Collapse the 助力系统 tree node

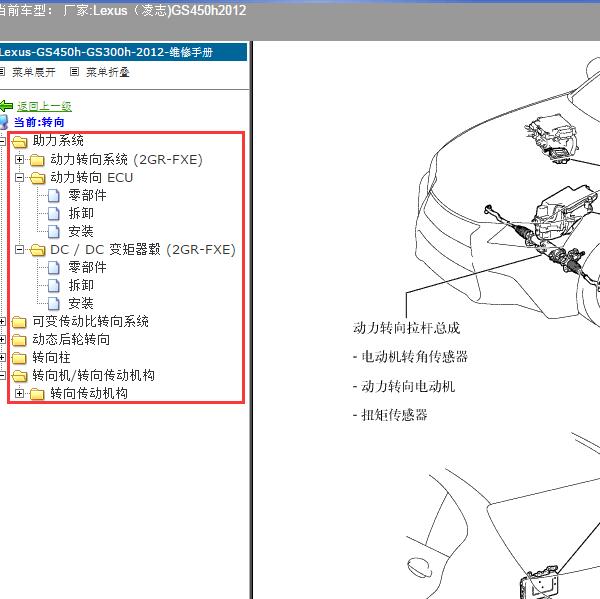[2, 142]
